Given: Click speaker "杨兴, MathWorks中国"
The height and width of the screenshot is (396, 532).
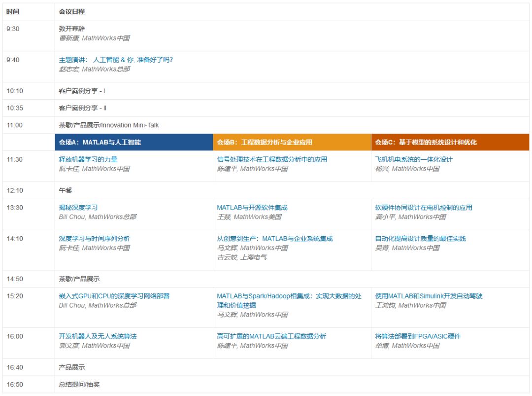Looking at the screenshot, I should (407, 169).
